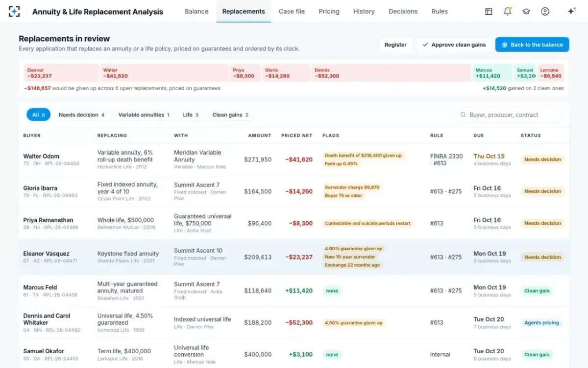
Task: Switch to the Rules tab
Action: 440,11
